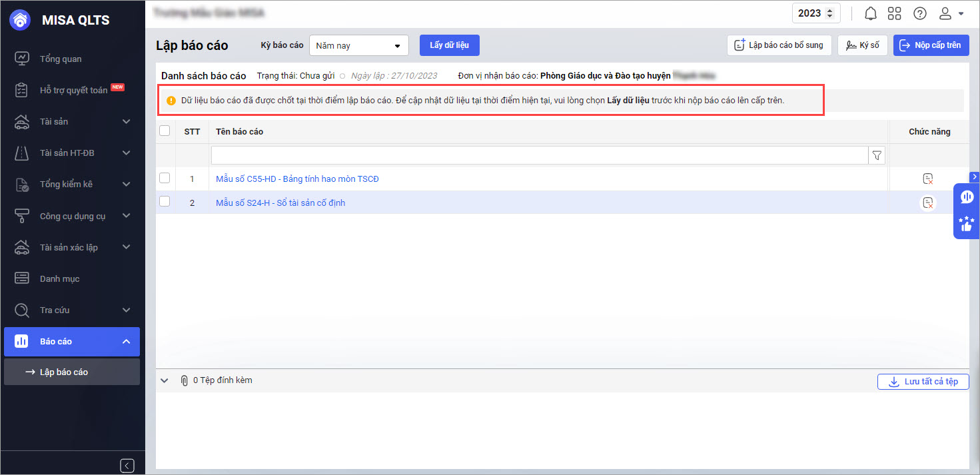Screen dimensions: 980x475
Task: Open Mẫu số C55-HD - Bảng tính hao mòn TSCĐ
Action: tap(297, 179)
